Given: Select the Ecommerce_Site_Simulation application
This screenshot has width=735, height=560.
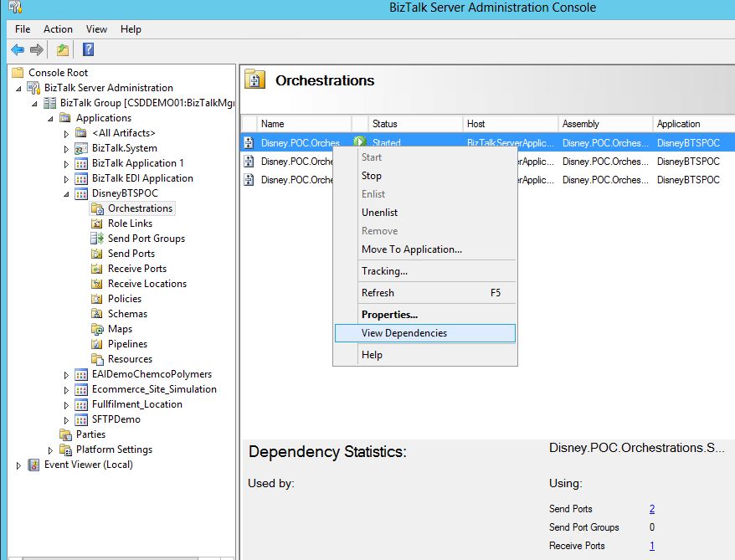Looking at the screenshot, I should 154,389.
